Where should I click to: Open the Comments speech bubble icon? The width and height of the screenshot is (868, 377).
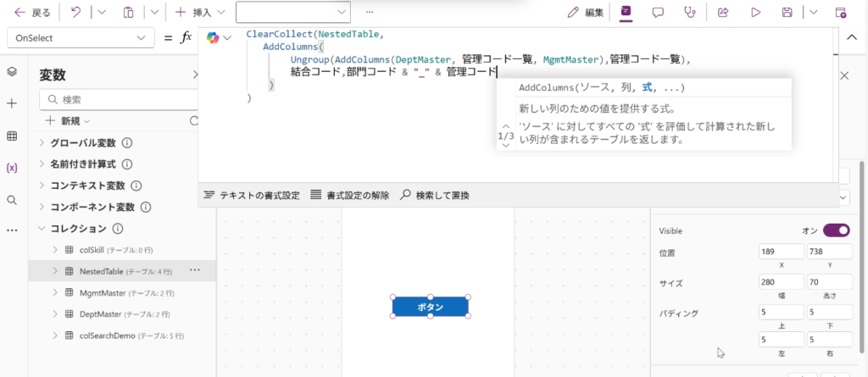tap(658, 13)
